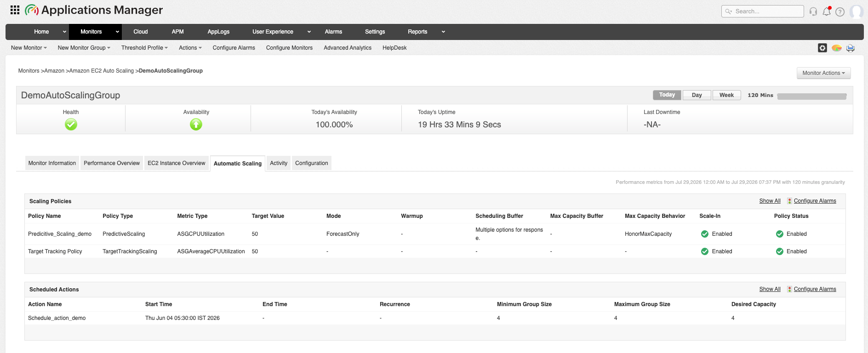Click the 120 Mins granularity slider
This screenshot has height=353, width=868.
(812, 97)
